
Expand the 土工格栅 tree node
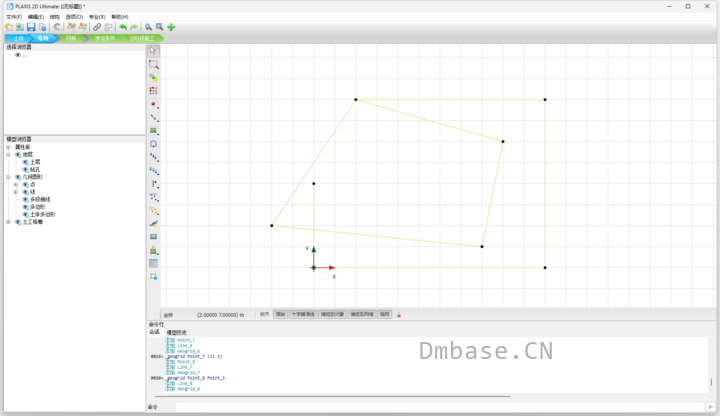[8, 222]
